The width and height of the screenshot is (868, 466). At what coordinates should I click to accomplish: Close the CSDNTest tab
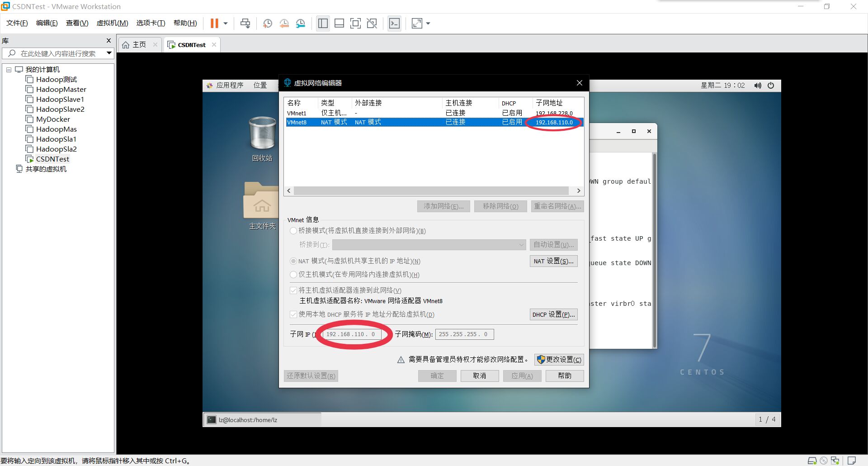point(214,44)
